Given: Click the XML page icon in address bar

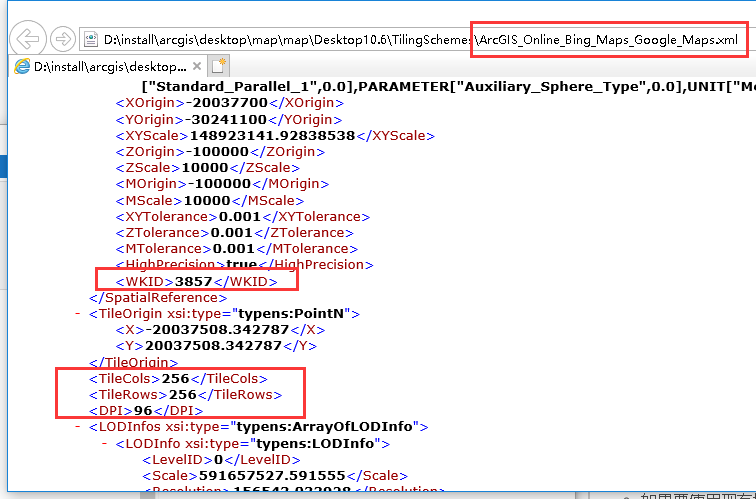Looking at the screenshot, I should point(91,40).
